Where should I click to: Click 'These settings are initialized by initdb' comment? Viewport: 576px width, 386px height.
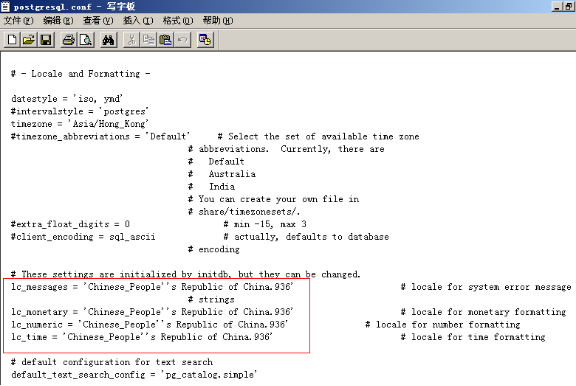[x=186, y=274]
